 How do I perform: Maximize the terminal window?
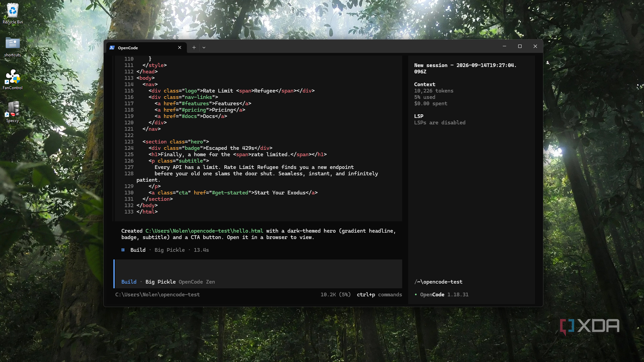tap(520, 46)
